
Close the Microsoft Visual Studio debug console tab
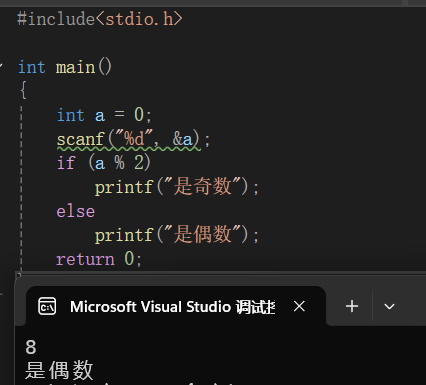click(x=299, y=306)
